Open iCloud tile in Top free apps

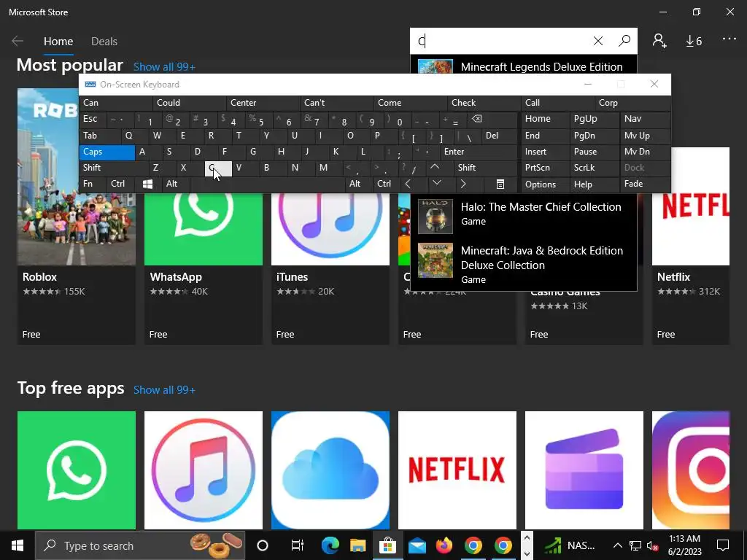pyautogui.click(x=330, y=470)
